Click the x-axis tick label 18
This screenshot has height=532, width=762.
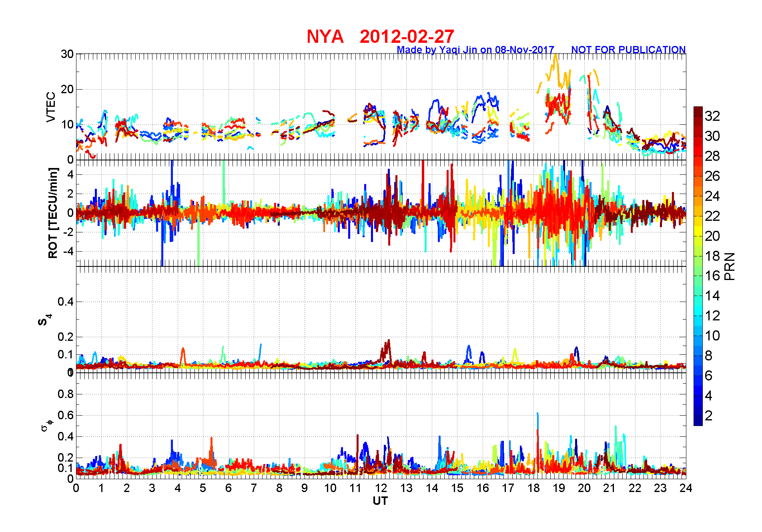(x=533, y=488)
